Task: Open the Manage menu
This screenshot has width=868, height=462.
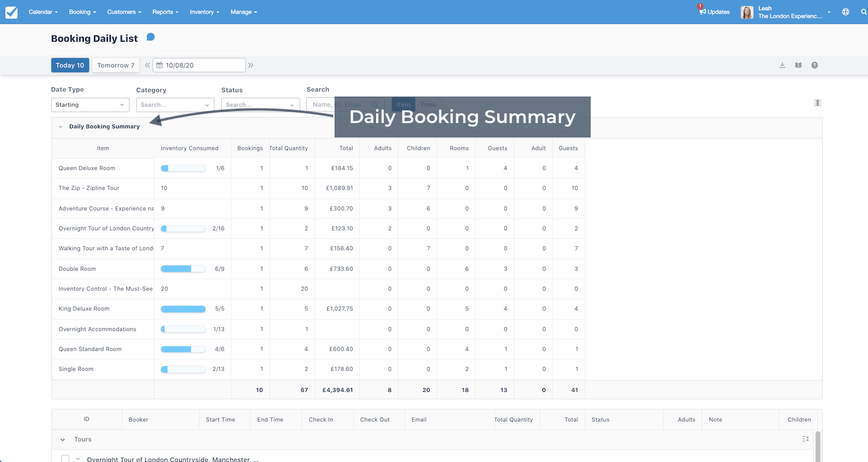Action: coord(244,12)
